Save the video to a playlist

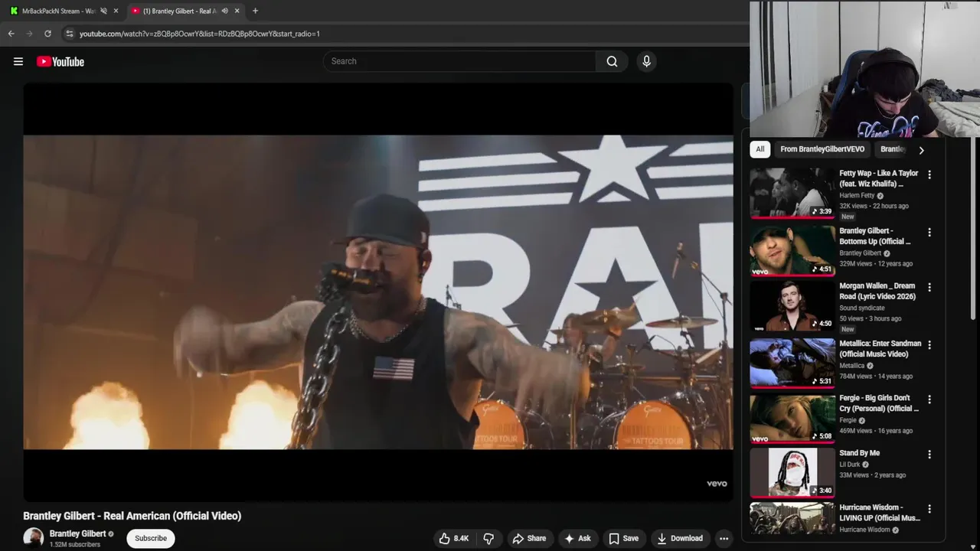click(x=623, y=539)
